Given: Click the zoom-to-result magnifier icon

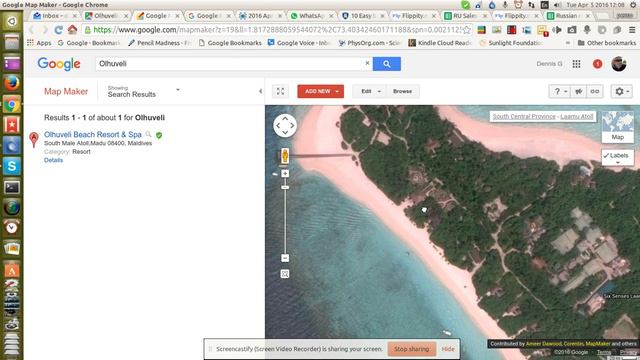Looking at the screenshot, I should pyautogui.click(x=149, y=134).
